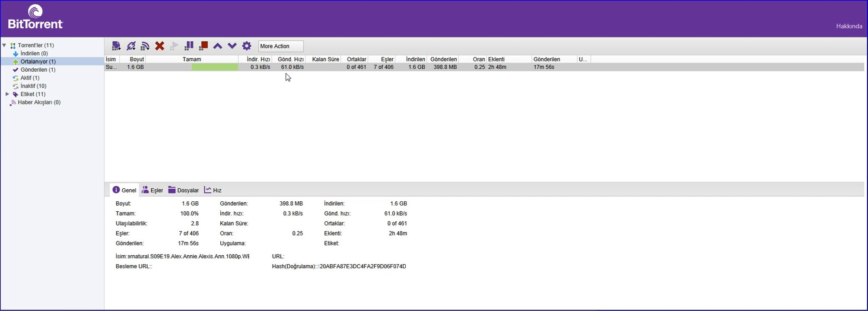This screenshot has height=311, width=868.
Task: Click the Ulaşılabilirlik value "2.8"
Action: pyautogui.click(x=195, y=223)
